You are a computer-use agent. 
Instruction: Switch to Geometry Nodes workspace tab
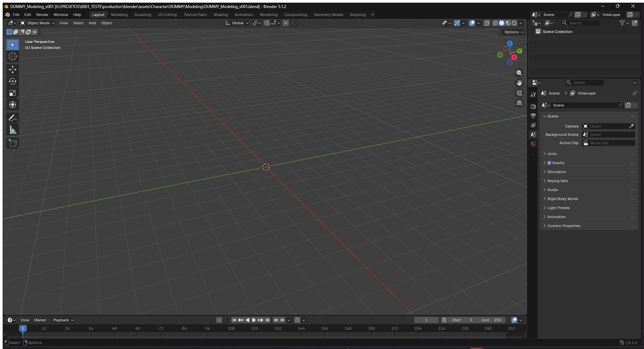click(x=328, y=15)
